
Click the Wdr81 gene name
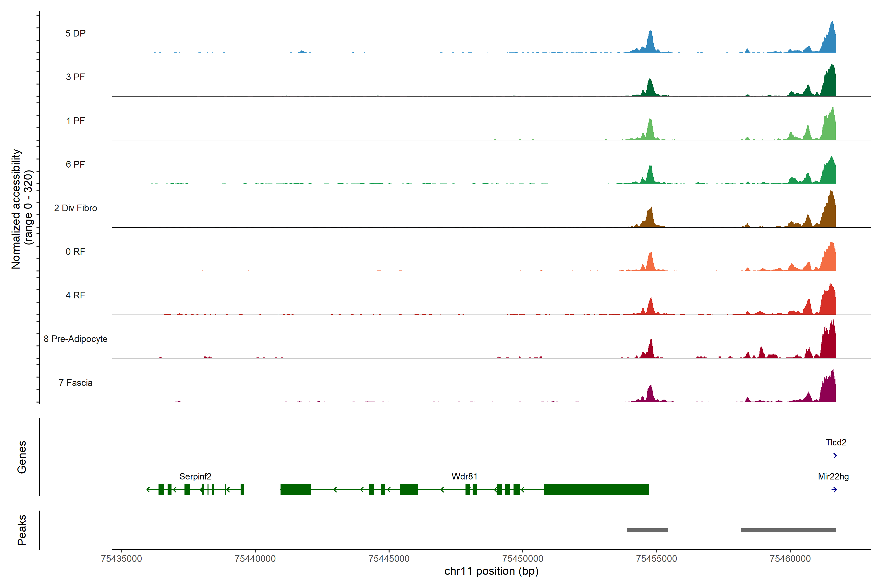point(464,477)
